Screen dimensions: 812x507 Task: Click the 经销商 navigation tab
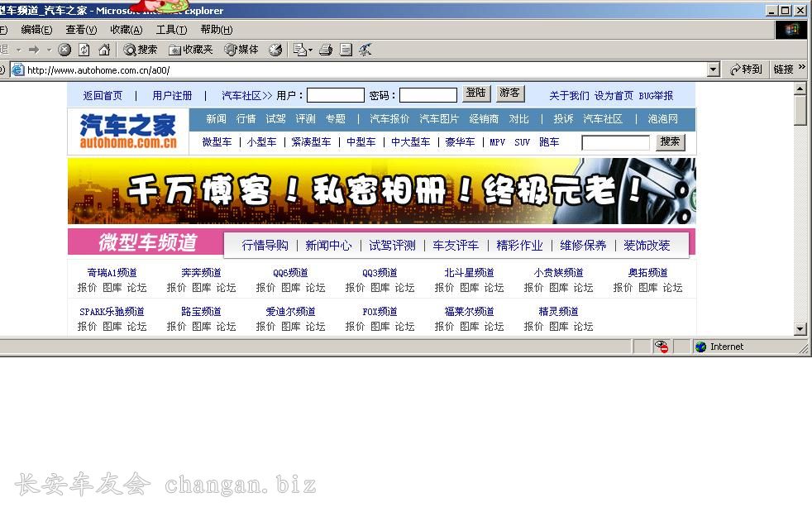coord(484,119)
